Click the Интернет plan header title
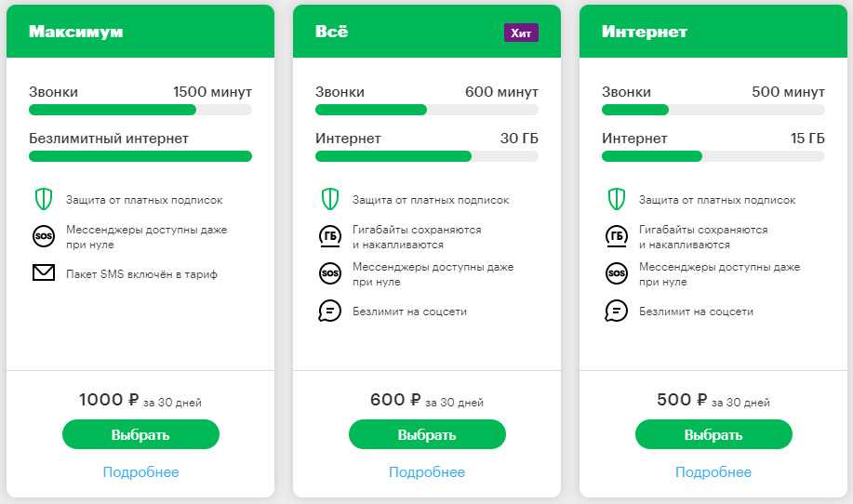The width and height of the screenshot is (853, 504). click(x=644, y=32)
